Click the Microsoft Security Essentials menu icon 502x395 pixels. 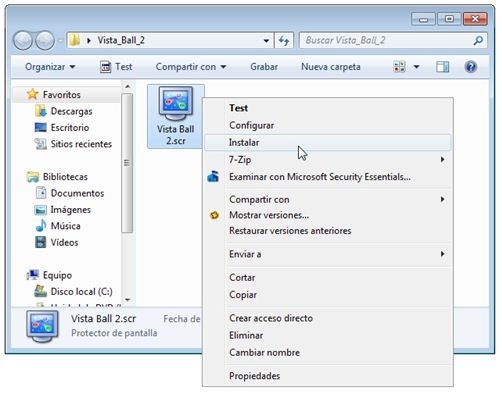213,176
